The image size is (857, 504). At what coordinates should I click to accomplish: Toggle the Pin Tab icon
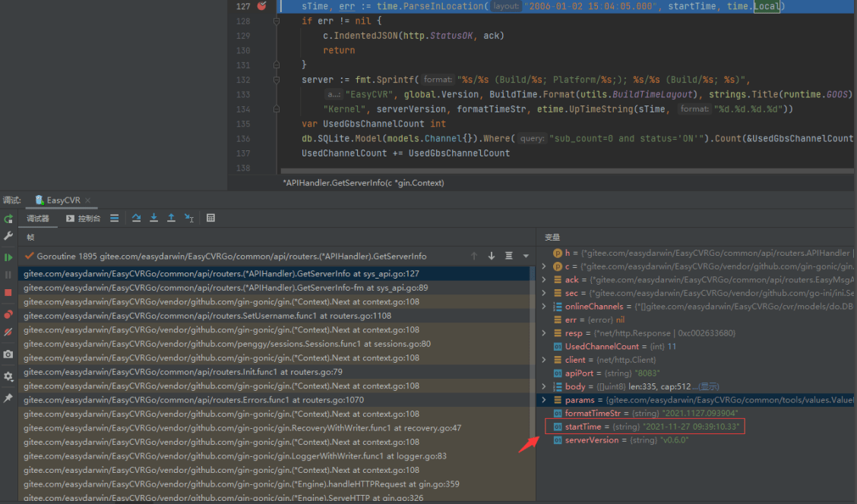[8, 398]
